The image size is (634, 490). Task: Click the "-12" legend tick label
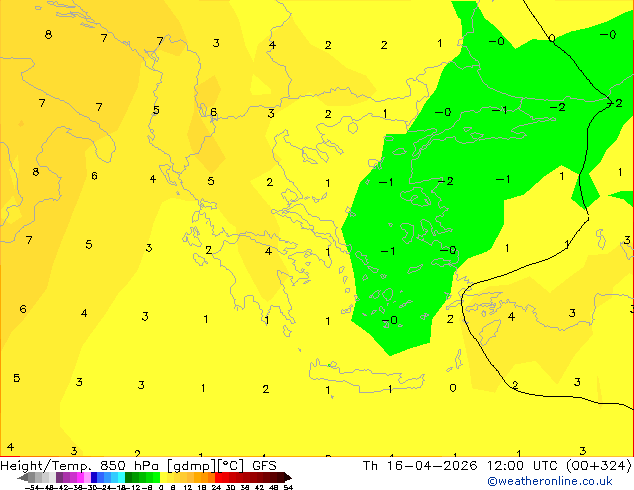click(133, 488)
